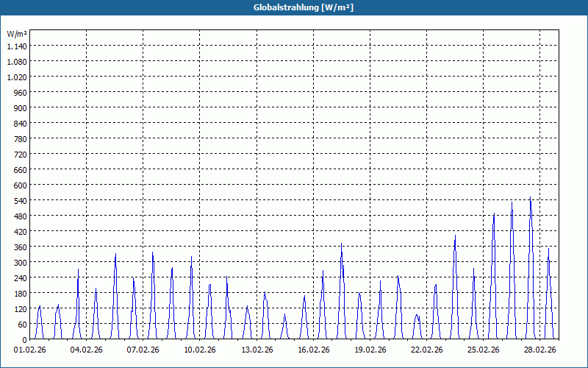This screenshot has width=588, height=368.
Task: Click the 840 y-axis value
Action: [x=21, y=124]
